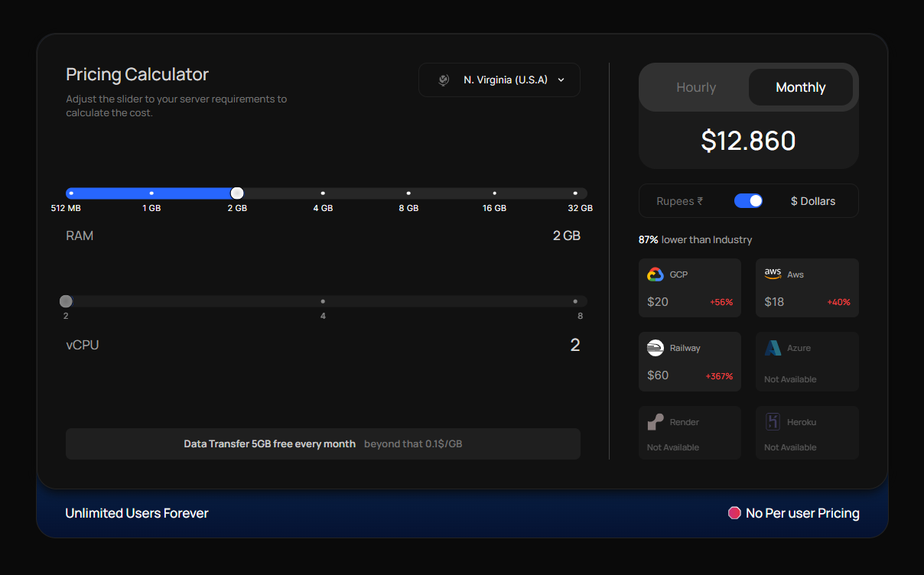Click the Data Transfer 5GB free banner

323,443
